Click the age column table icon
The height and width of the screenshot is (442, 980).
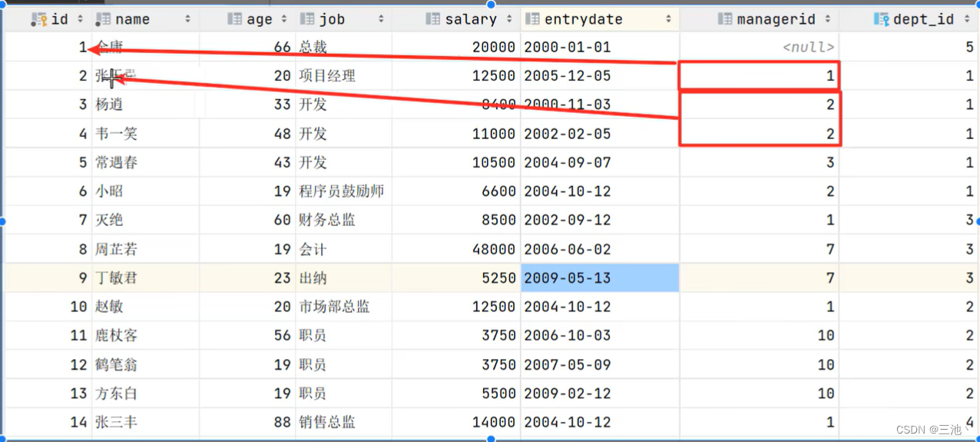(x=235, y=19)
